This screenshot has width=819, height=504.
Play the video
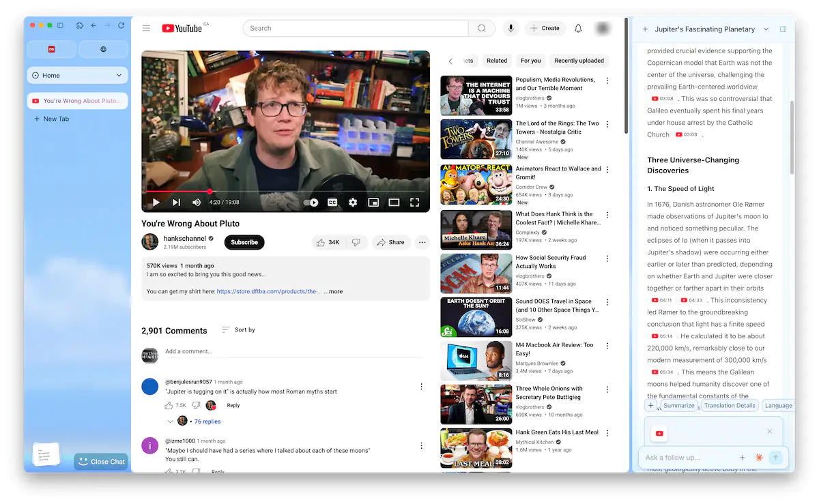click(x=156, y=202)
